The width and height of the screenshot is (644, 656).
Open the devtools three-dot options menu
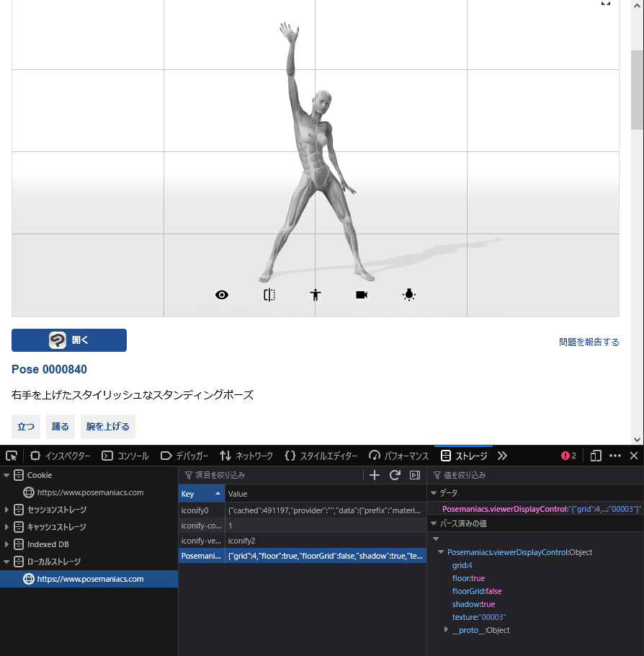(615, 456)
